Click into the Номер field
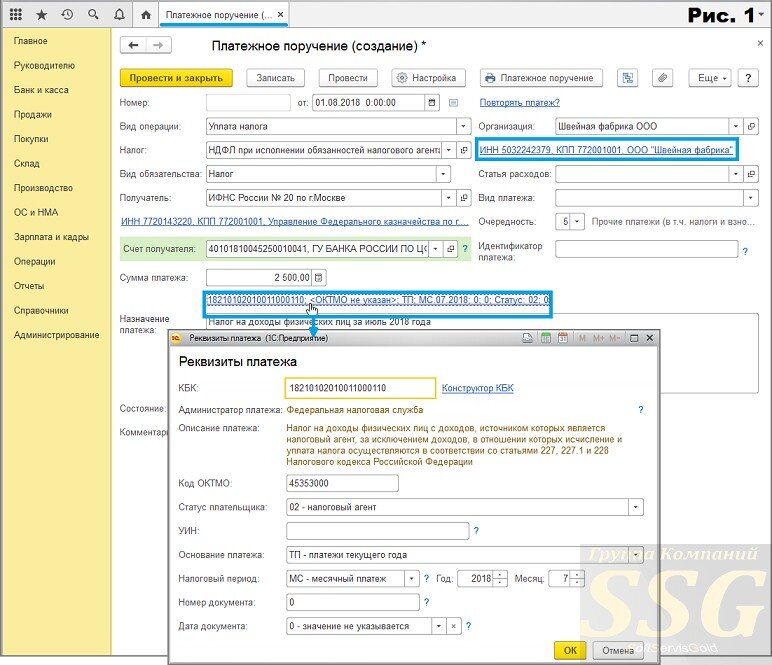 [248, 102]
